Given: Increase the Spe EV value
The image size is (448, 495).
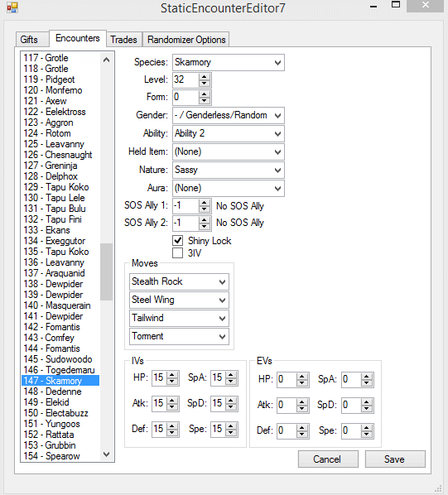Looking at the screenshot, I should click(x=367, y=428).
